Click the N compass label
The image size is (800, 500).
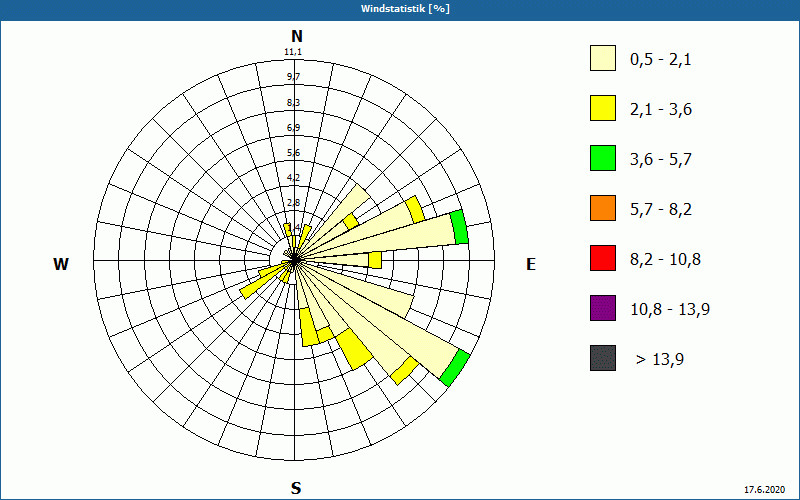tap(296, 36)
